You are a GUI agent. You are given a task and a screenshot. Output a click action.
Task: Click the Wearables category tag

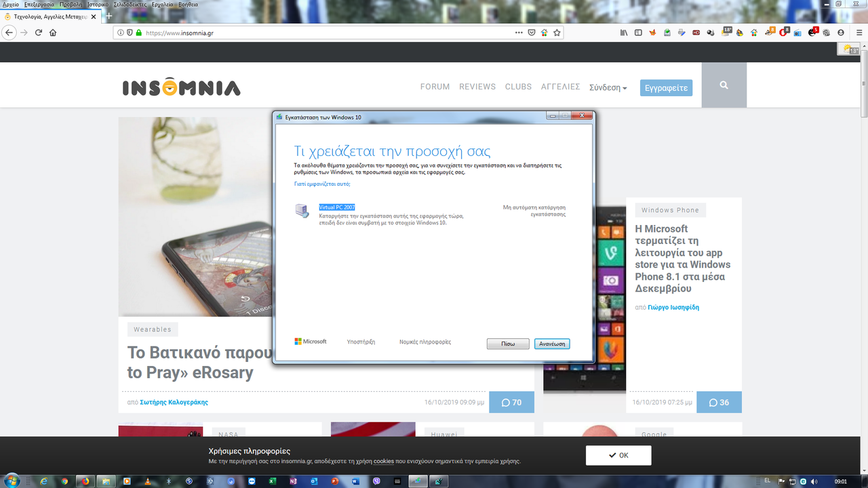153,329
